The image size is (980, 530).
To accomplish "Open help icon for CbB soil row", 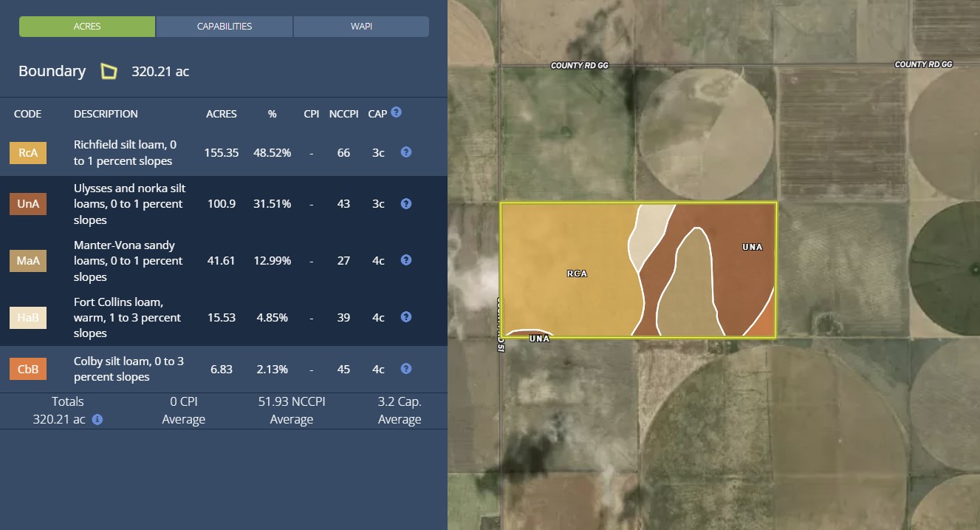I will point(405,368).
